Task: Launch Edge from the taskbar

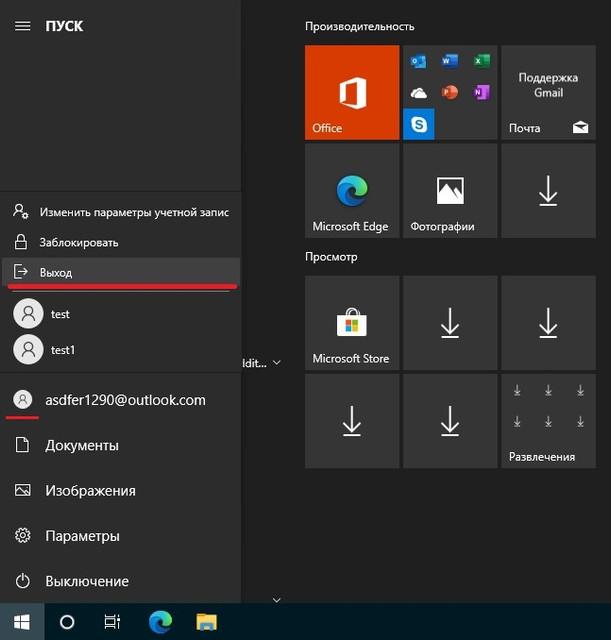Action: point(160,622)
